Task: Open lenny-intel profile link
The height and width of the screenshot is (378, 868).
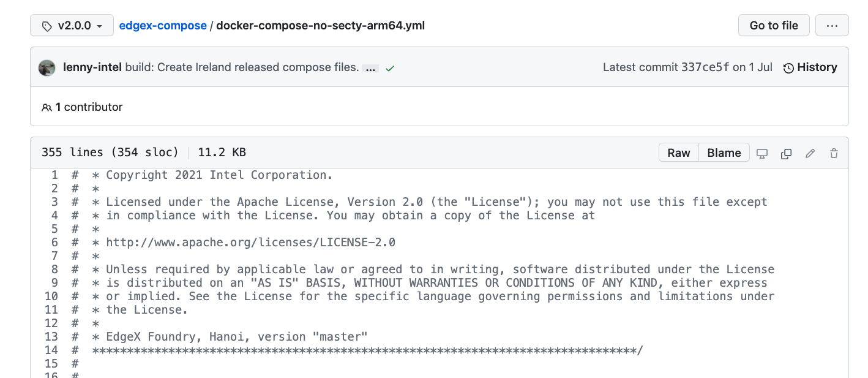Action: (92, 67)
